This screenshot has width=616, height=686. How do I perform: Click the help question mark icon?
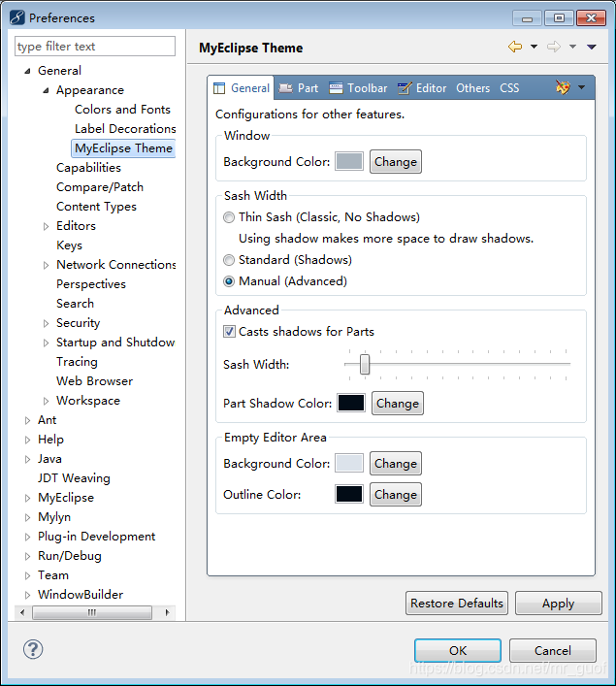(x=33, y=649)
